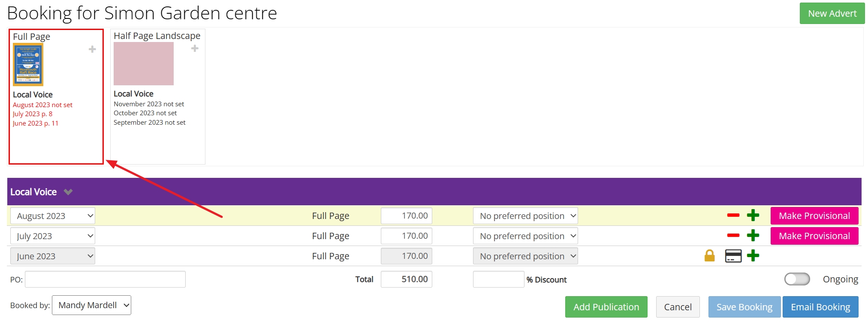Click 'August 2023 not set' text in Full Page card
868x324 pixels.
[x=42, y=105]
